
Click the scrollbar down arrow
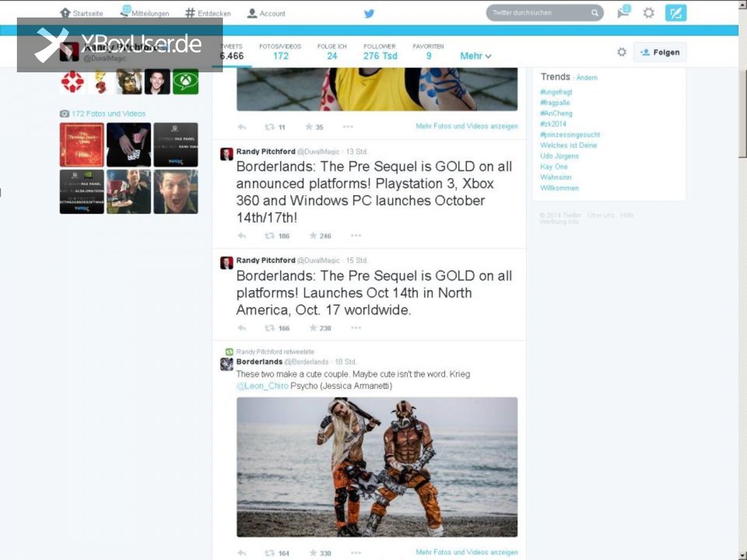point(742,555)
